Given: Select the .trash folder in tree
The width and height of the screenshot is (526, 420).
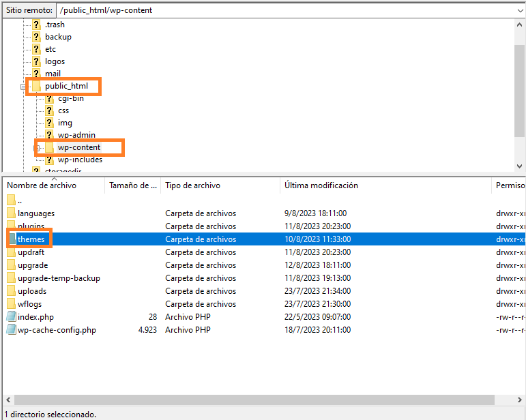Looking at the screenshot, I should 55,25.
